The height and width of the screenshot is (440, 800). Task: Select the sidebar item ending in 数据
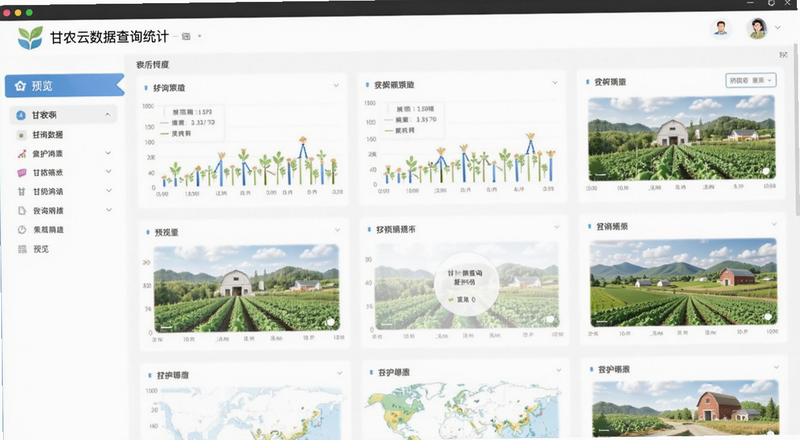click(x=47, y=135)
